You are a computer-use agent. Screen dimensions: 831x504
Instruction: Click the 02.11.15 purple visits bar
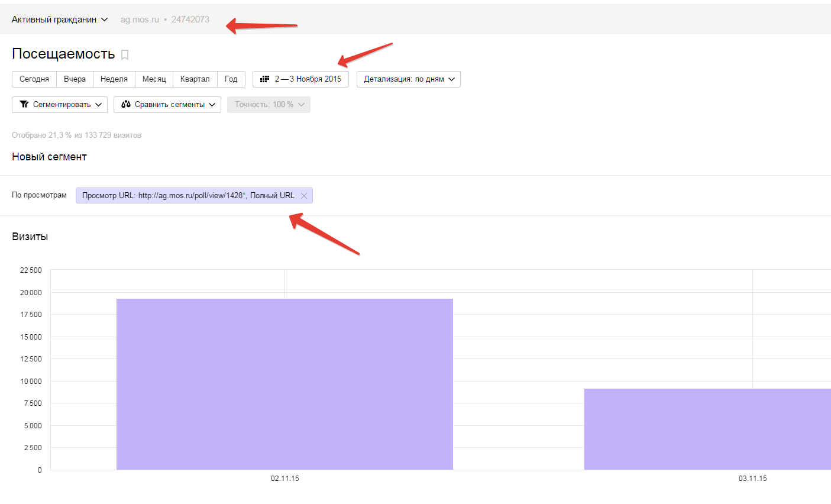tap(284, 385)
